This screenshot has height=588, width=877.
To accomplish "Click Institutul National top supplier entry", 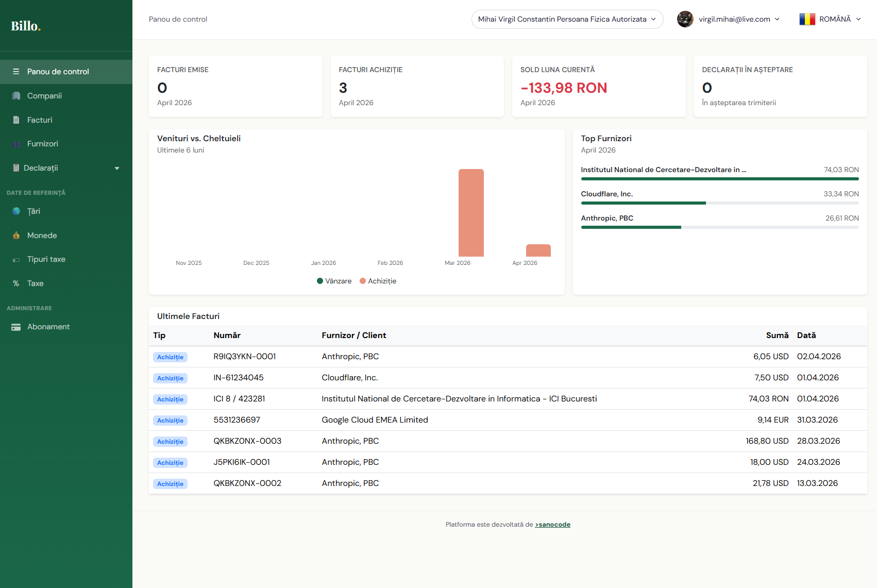I will pyautogui.click(x=720, y=174).
